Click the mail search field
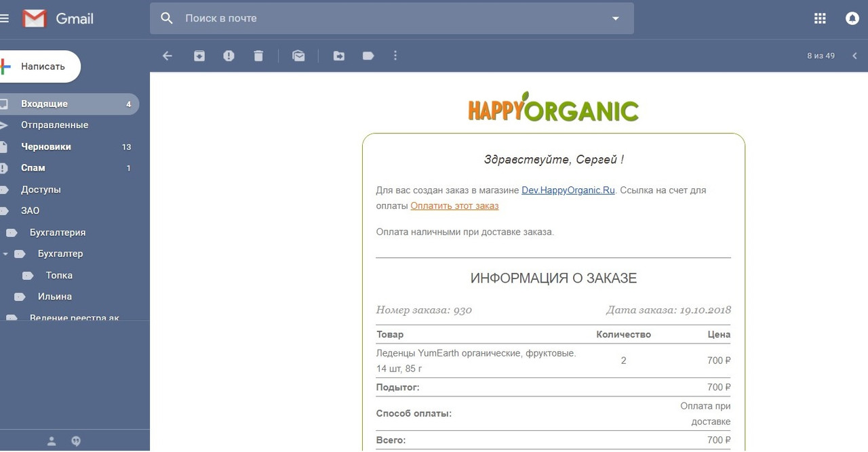The height and width of the screenshot is (452, 868). (x=392, y=18)
